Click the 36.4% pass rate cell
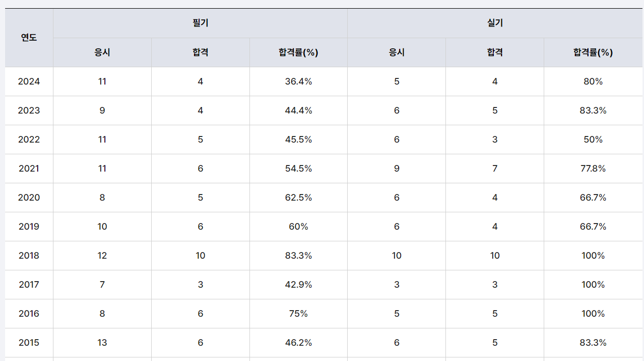This screenshot has height=361, width=644. coord(298,81)
